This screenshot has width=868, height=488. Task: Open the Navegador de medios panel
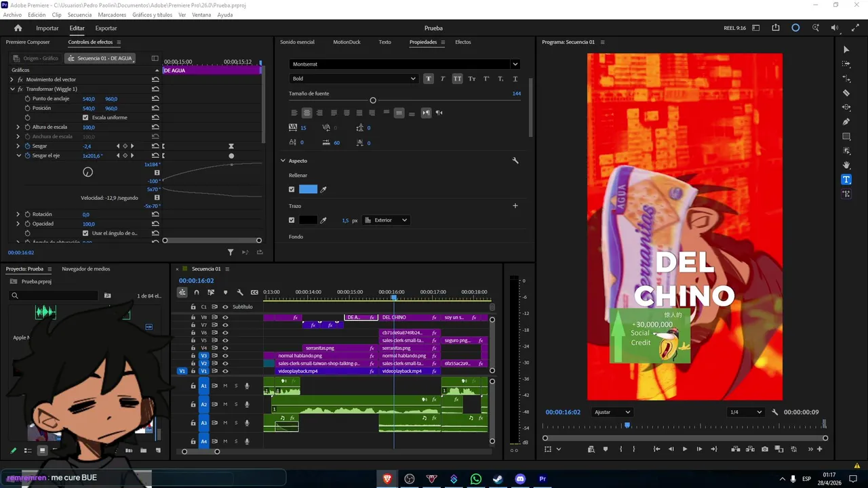pyautogui.click(x=86, y=268)
